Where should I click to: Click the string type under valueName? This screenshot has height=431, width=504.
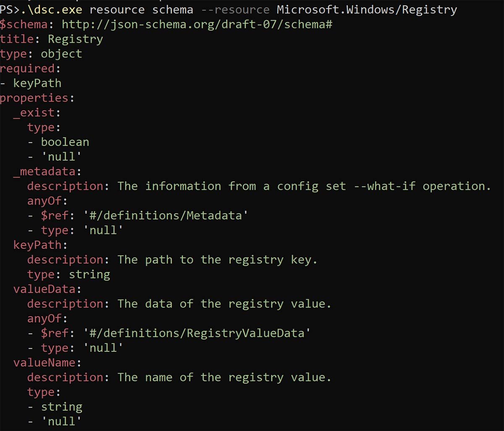[62, 407]
